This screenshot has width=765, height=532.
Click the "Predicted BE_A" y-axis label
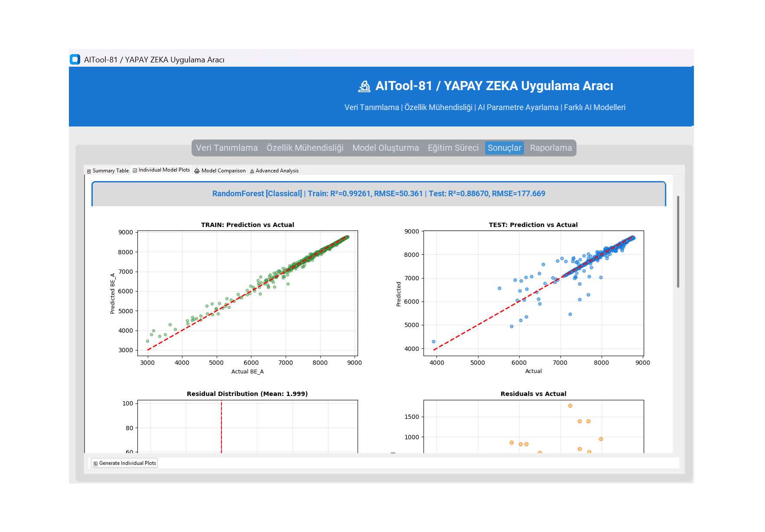coord(113,293)
